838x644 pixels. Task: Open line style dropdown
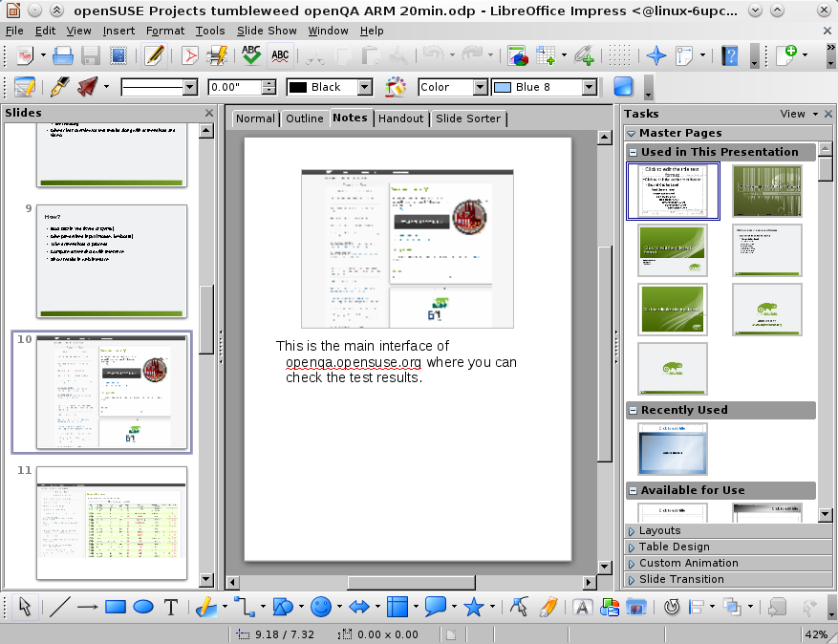pyautogui.click(x=190, y=87)
